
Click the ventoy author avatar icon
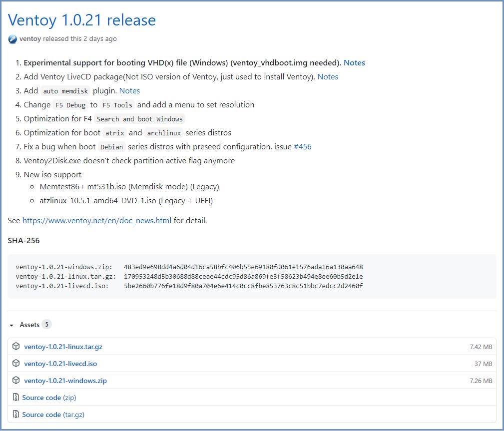point(12,39)
